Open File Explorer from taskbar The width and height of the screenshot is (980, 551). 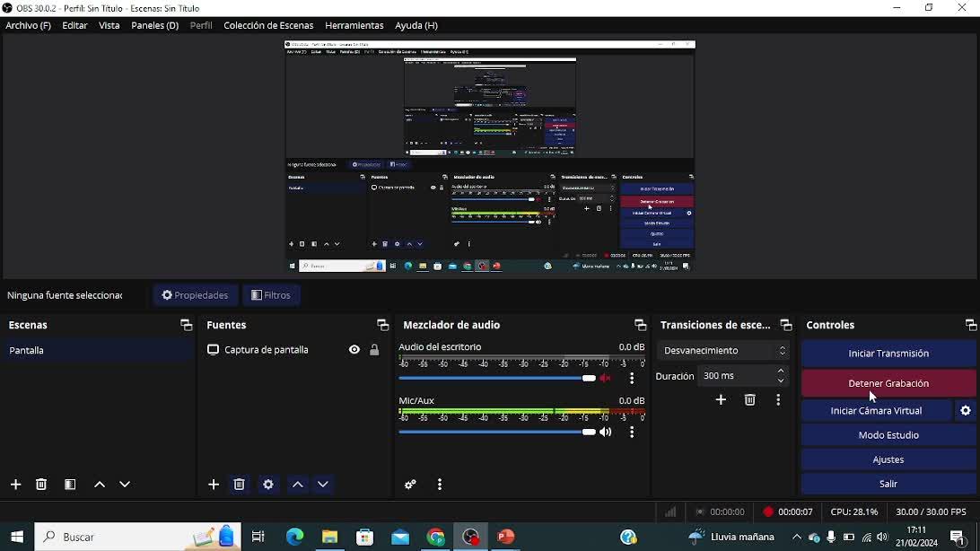click(330, 537)
